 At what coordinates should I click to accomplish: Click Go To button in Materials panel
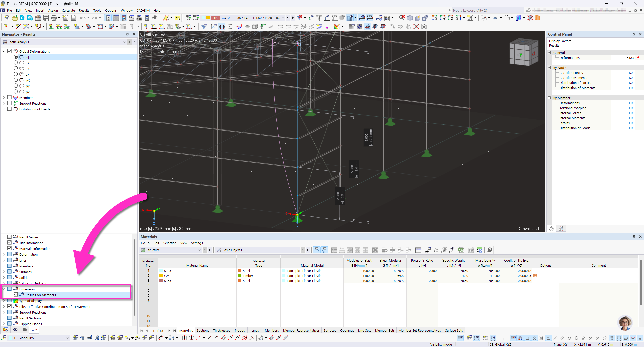(145, 243)
